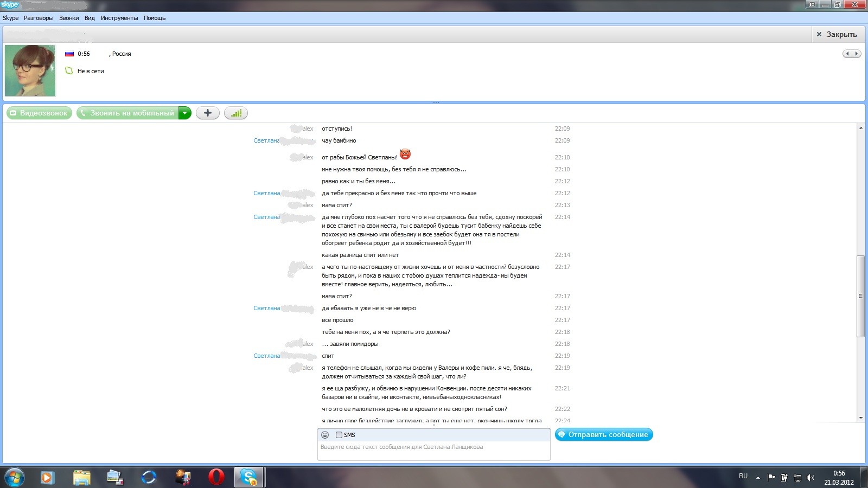Click the volume speaker tray icon

pos(810,478)
